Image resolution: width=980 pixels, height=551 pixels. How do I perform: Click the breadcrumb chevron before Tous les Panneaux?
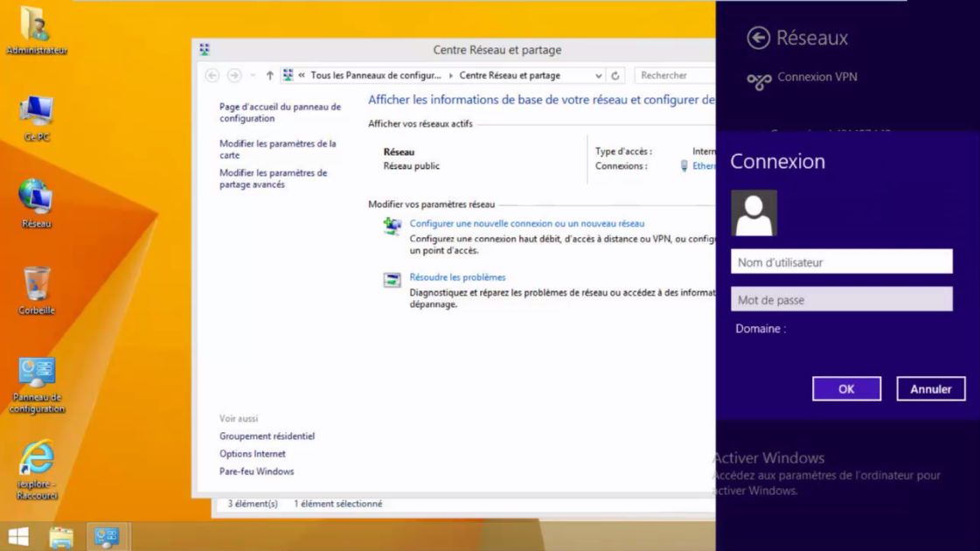(x=302, y=75)
